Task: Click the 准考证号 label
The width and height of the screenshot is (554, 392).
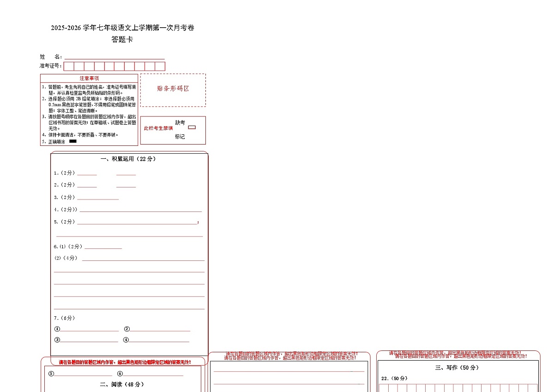Action: 51,66
